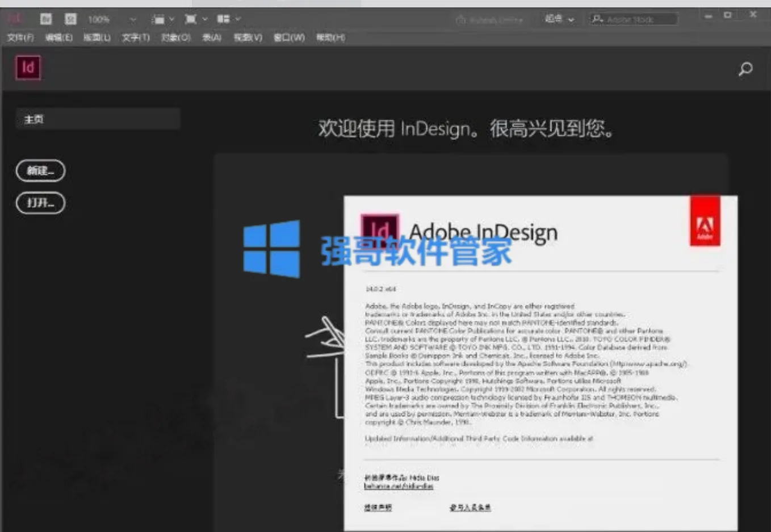This screenshot has width=771, height=532.
Task: Open the behance.net link in About dialog
Action: click(x=399, y=486)
